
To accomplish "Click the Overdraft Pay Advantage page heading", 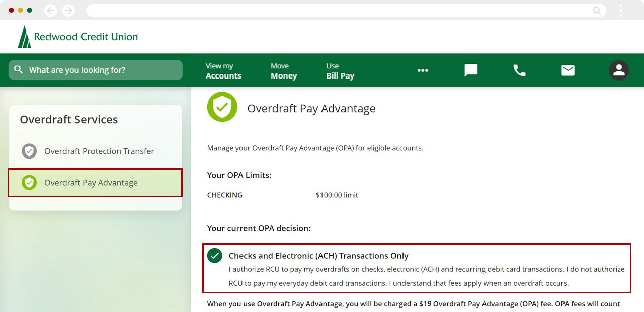I will click(x=311, y=109).
